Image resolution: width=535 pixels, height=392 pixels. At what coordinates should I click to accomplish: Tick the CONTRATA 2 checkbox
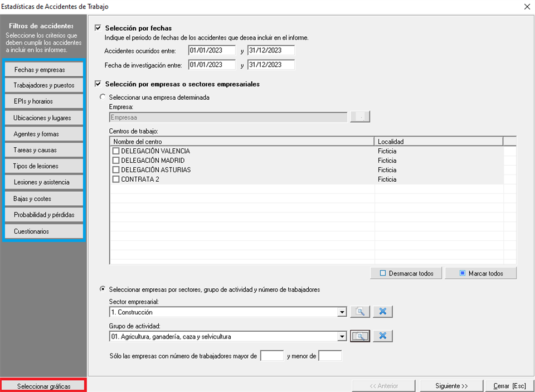click(x=116, y=180)
